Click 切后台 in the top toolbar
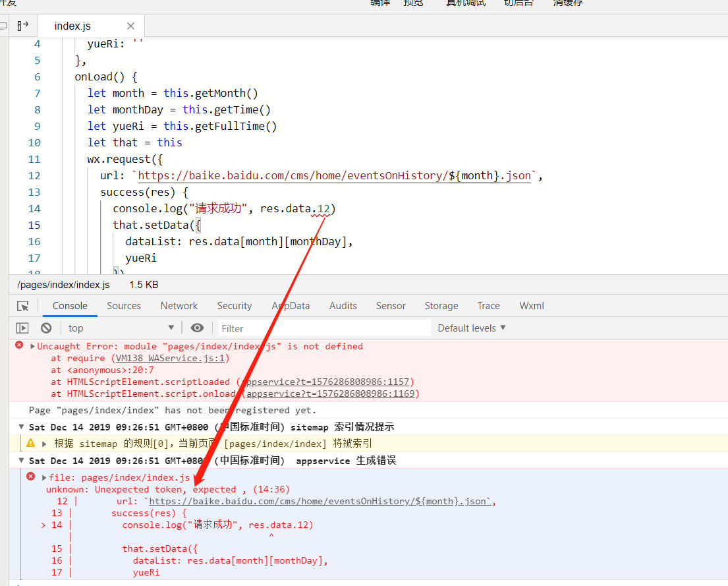 (518, 3)
